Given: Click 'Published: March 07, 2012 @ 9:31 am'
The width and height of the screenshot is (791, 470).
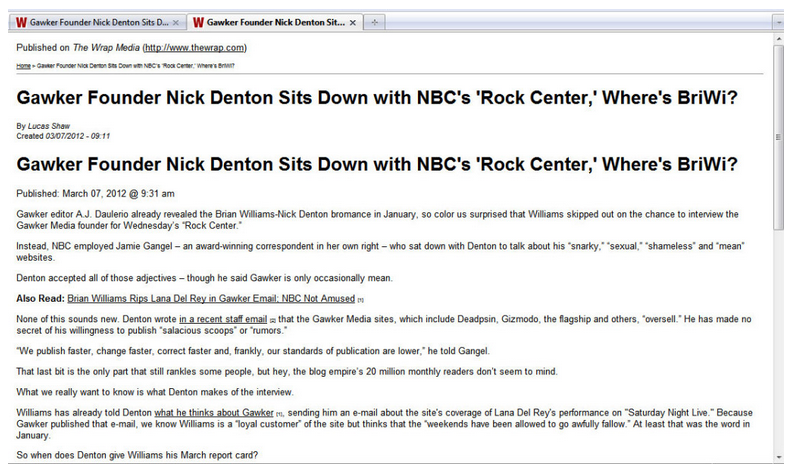Looking at the screenshot, I should [x=95, y=194].
